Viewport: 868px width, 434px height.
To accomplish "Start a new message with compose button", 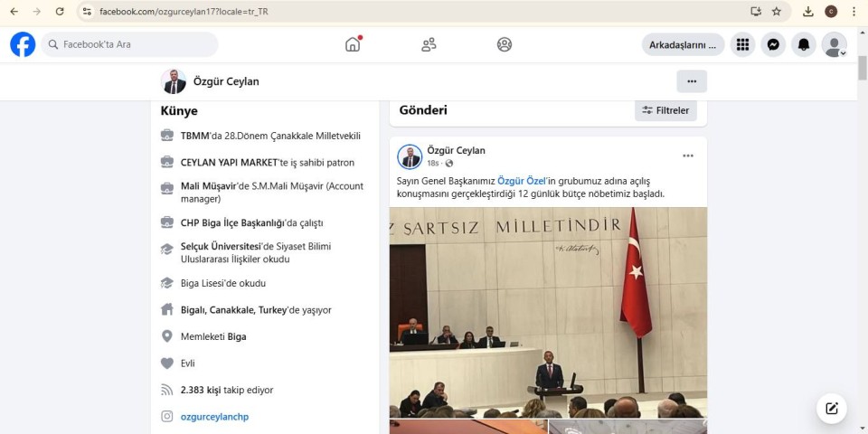I will tap(832, 409).
